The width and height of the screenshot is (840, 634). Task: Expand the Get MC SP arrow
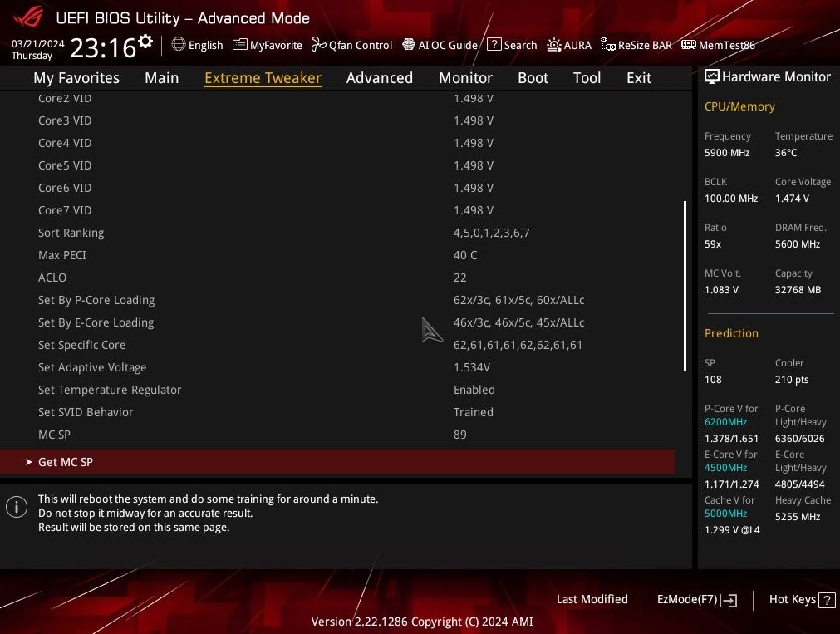coord(29,462)
